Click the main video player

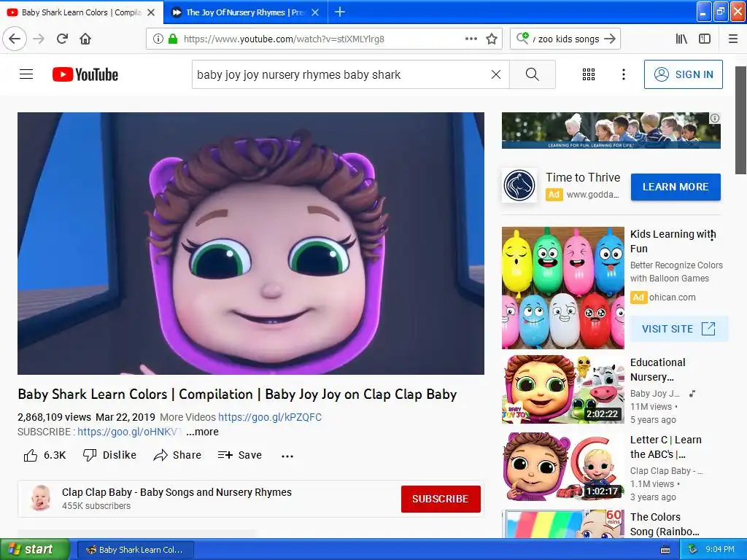point(251,244)
